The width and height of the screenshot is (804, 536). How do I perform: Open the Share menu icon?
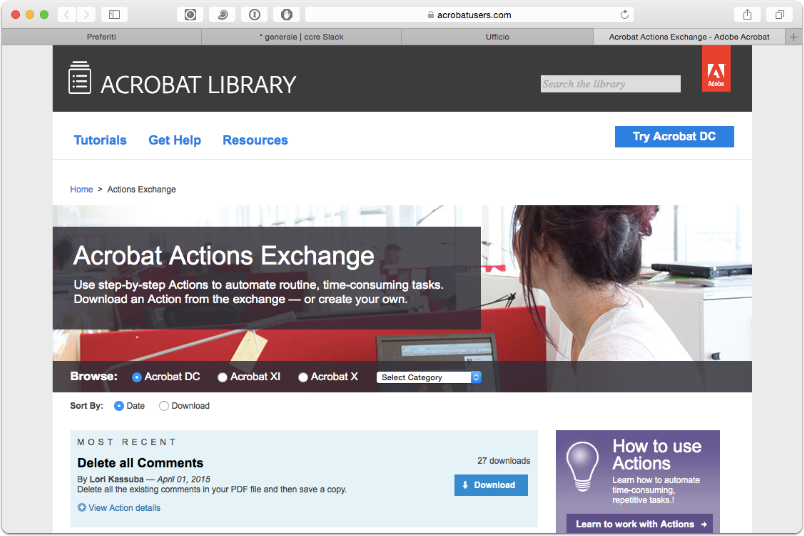(747, 15)
